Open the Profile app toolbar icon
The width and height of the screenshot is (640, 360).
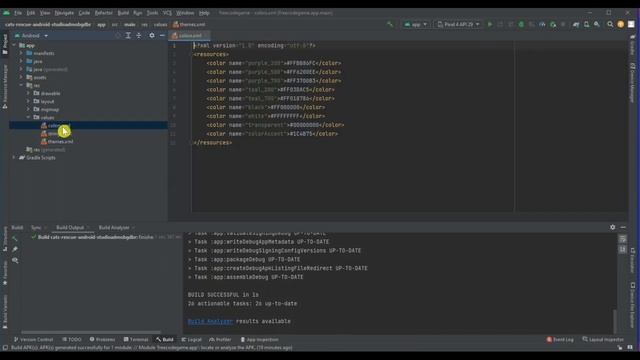542,24
